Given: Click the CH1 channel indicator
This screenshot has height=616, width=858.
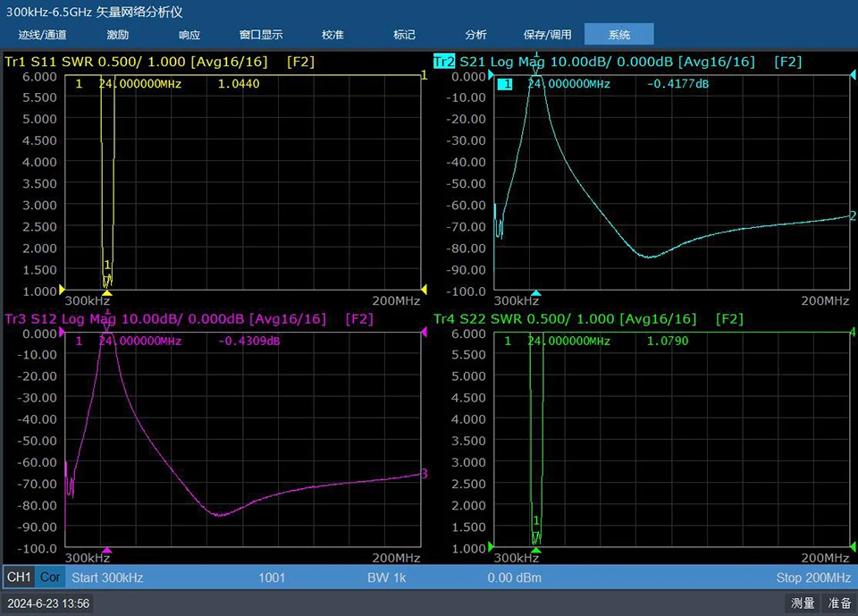Looking at the screenshot, I should (x=19, y=578).
